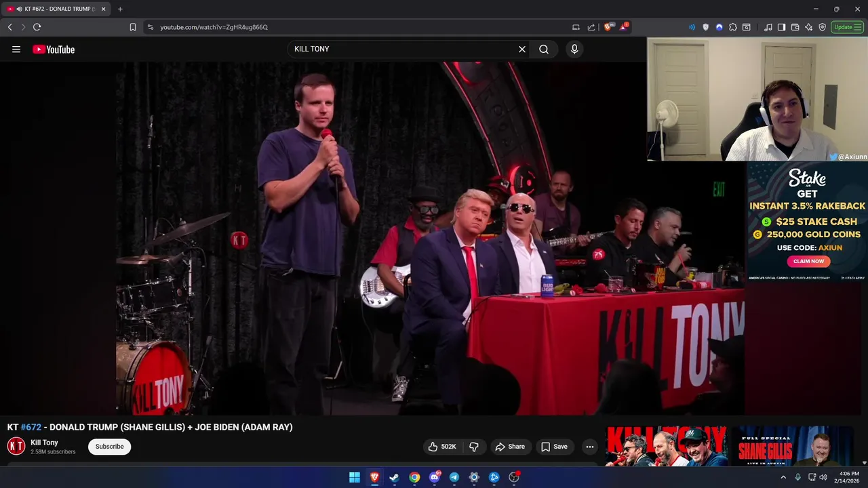Image resolution: width=868 pixels, height=488 pixels.
Task: Click the blue sound waves extension icon
Action: 692,27
